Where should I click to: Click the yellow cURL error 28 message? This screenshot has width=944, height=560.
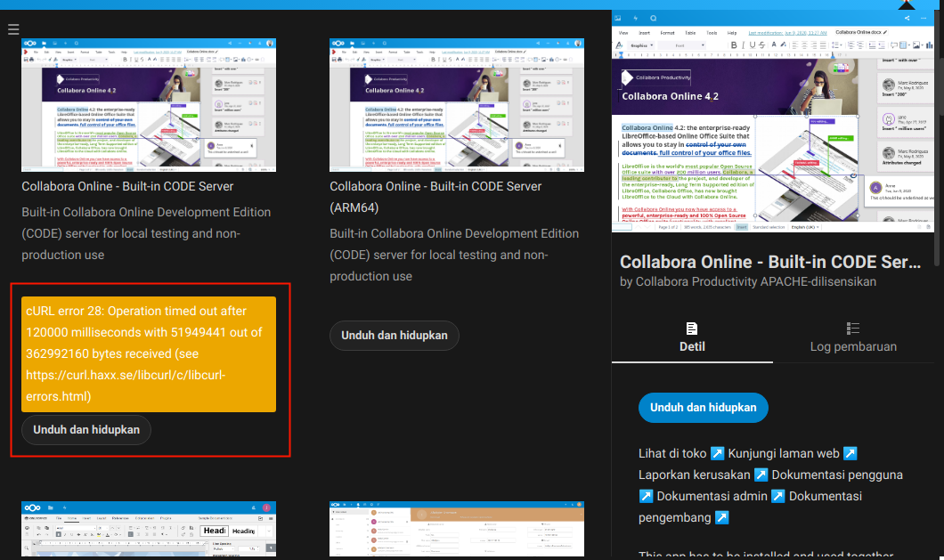click(x=149, y=354)
